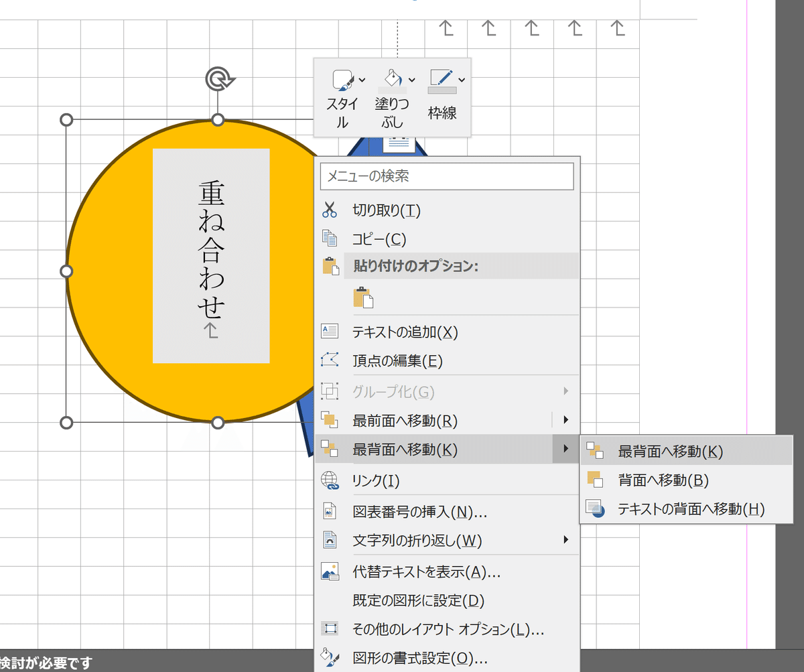
Task: Choose リンク(I) from context menu
Action: 447,480
